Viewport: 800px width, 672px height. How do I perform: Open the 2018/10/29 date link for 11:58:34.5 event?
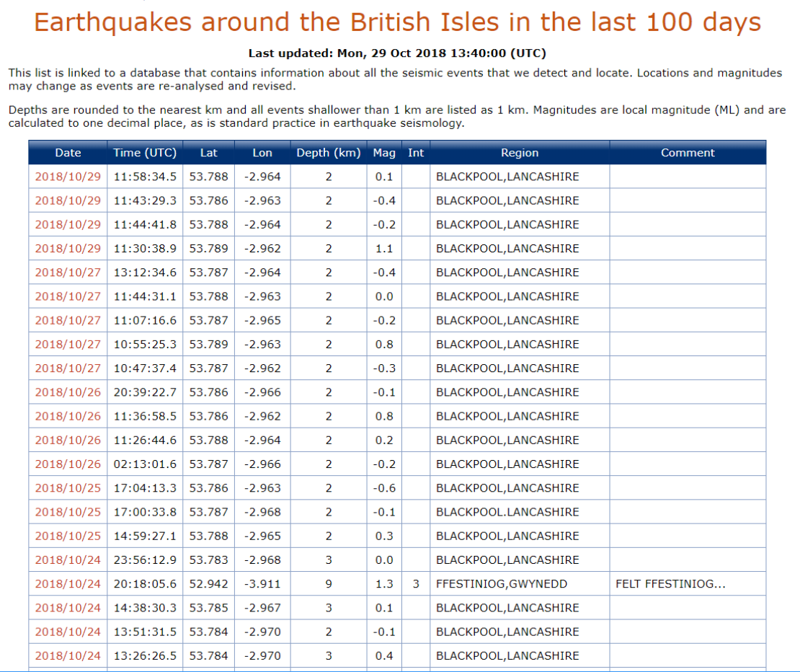click(x=68, y=177)
